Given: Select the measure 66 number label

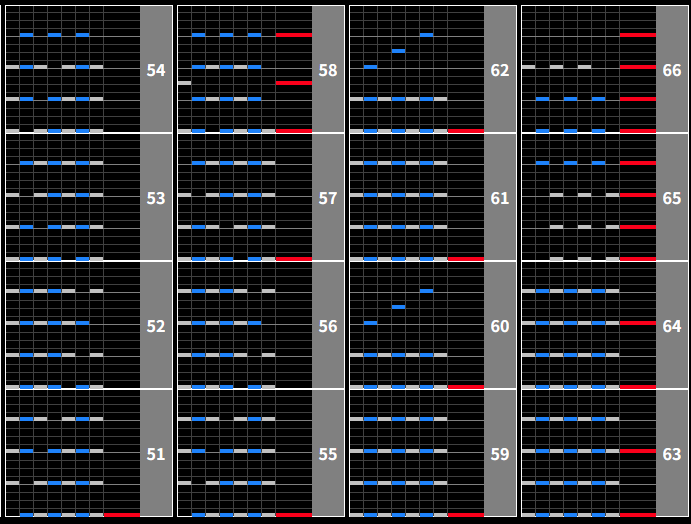Looking at the screenshot, I should (x=672, y=70).
